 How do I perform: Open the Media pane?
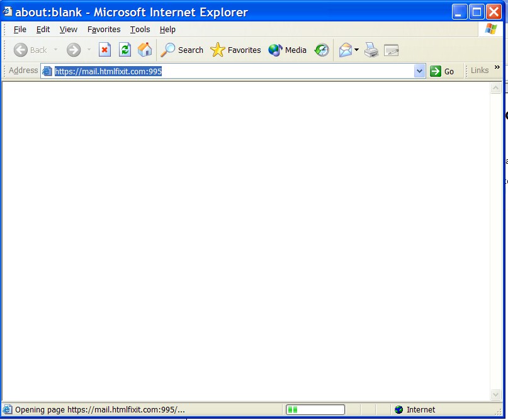288,50
